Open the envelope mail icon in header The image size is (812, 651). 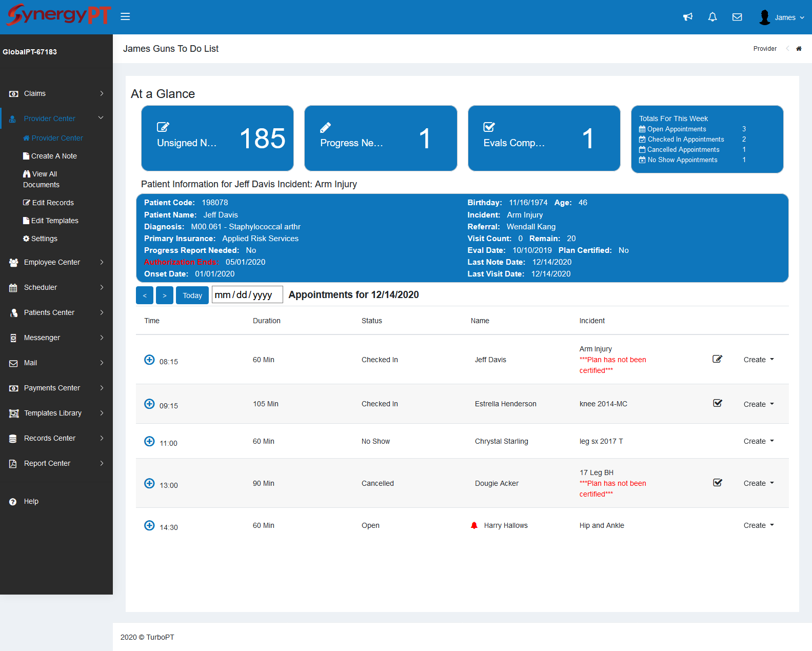pos(737,17)
